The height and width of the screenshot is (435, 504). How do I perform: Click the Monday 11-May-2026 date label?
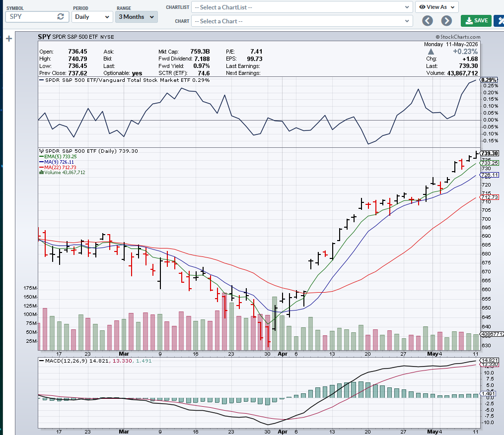(451, 44)
